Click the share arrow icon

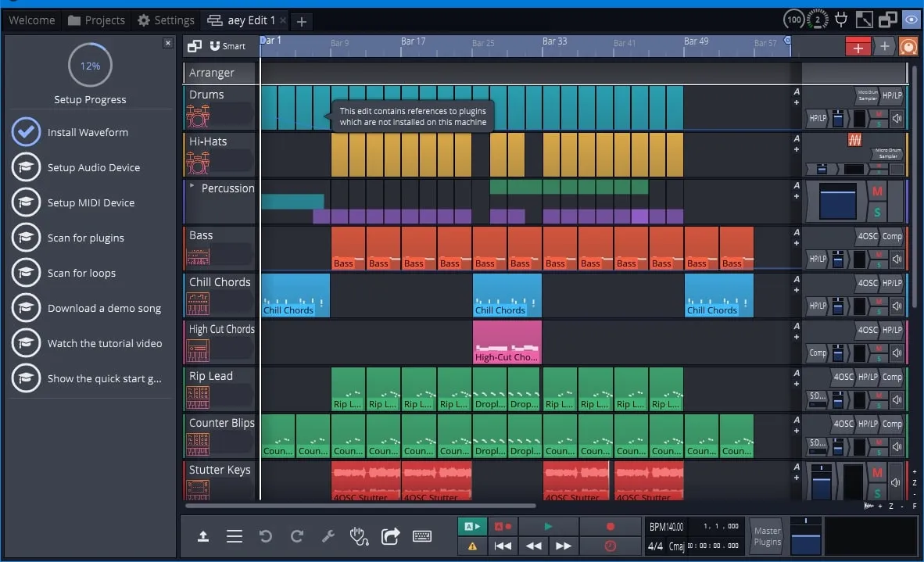tap(390, 536)
